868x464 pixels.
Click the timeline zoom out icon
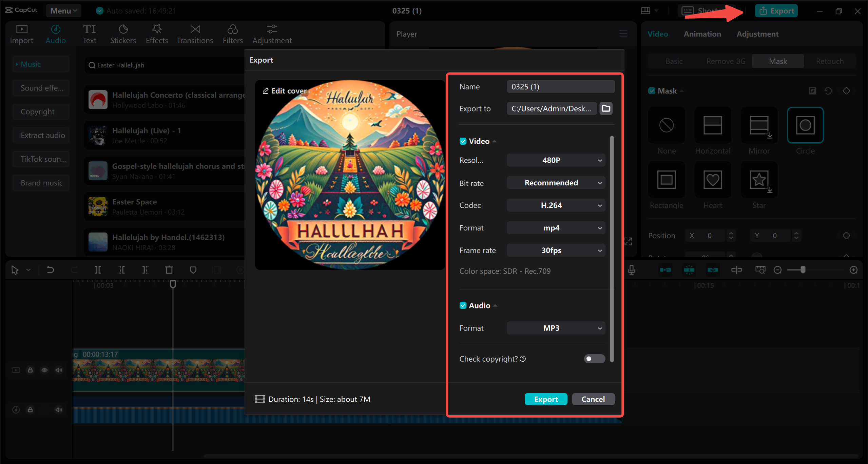coord(777,270)
